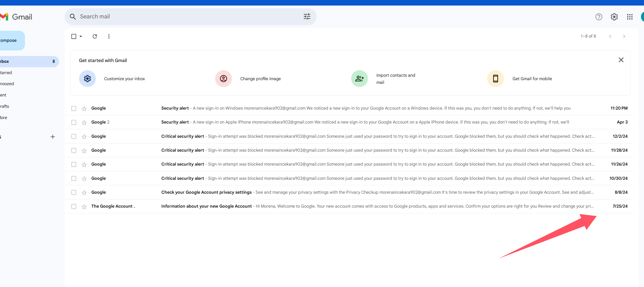Star the Apr 3 Security alert email
The width and height of the screenshot is (644, 287).
pos(84,122)
